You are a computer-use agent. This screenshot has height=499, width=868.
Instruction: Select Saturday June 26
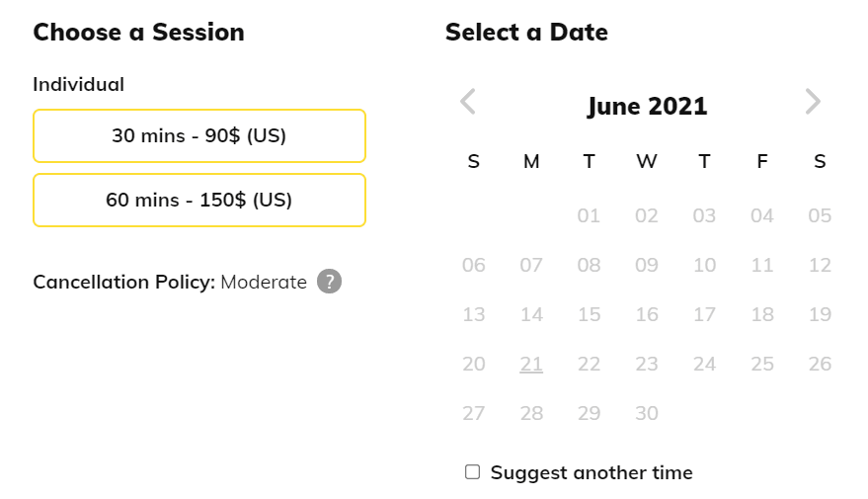pyautogui.click(x=820, y=364)
